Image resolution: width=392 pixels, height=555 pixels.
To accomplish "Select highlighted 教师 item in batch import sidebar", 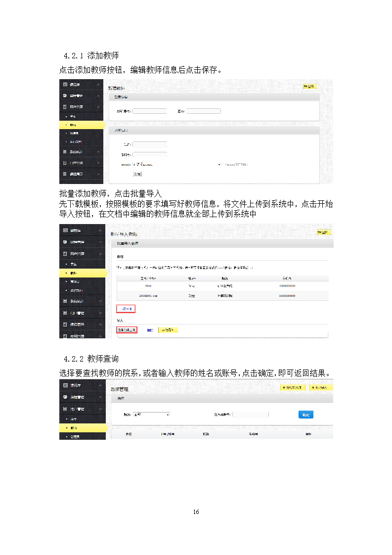I will coord(83,273).
